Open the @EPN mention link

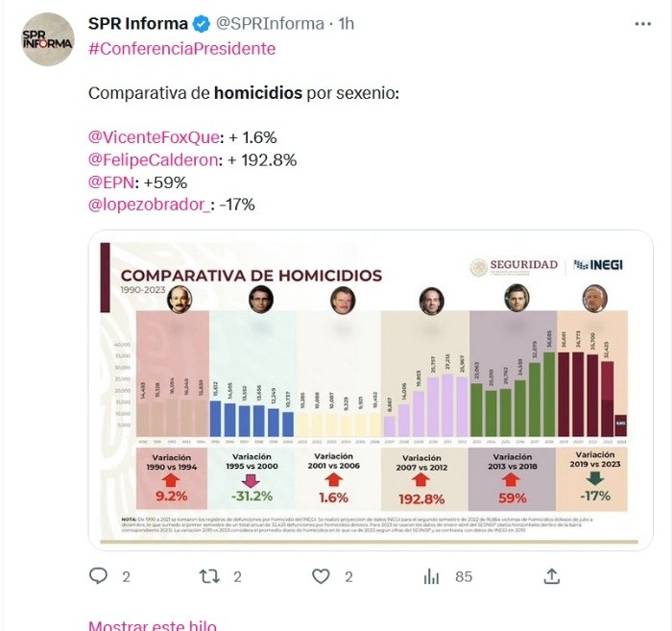110,182
